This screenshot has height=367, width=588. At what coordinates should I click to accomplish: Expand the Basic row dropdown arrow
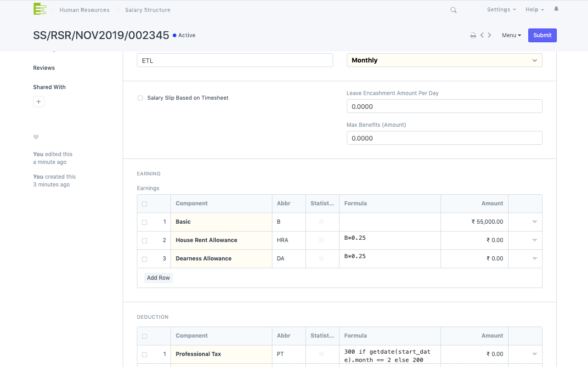(x=534, y=222)
